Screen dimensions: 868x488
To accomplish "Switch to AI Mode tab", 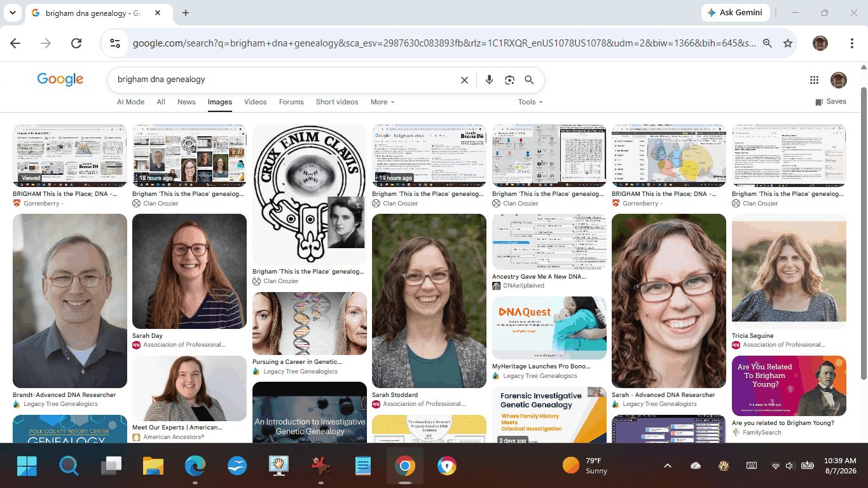I will (x=130, y=102).
